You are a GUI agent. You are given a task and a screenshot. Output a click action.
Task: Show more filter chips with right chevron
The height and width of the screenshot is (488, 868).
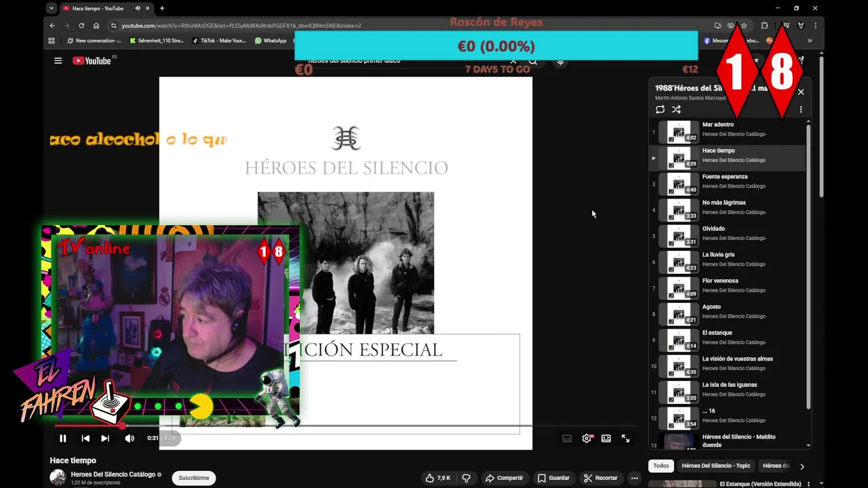point(802,466)
